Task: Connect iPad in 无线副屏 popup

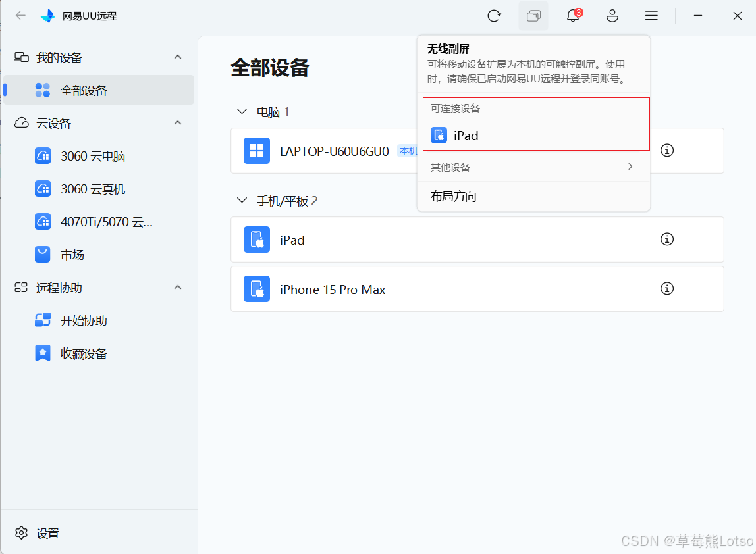Action: (x=533, y=136)
